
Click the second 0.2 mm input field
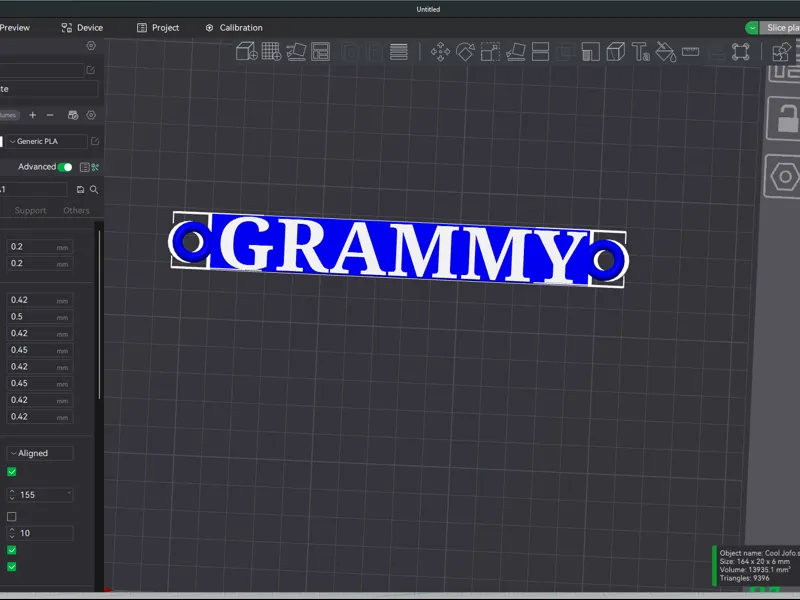(40, 264)
